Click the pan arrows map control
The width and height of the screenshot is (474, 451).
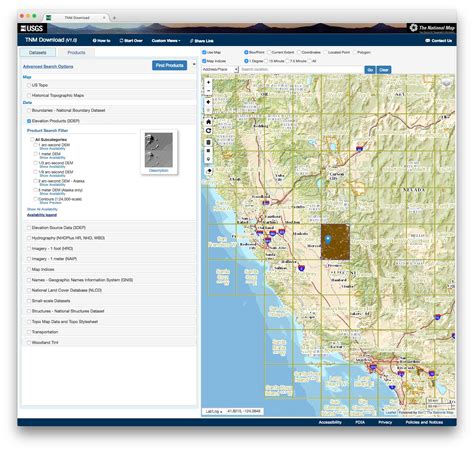click(x=209, y=102)
